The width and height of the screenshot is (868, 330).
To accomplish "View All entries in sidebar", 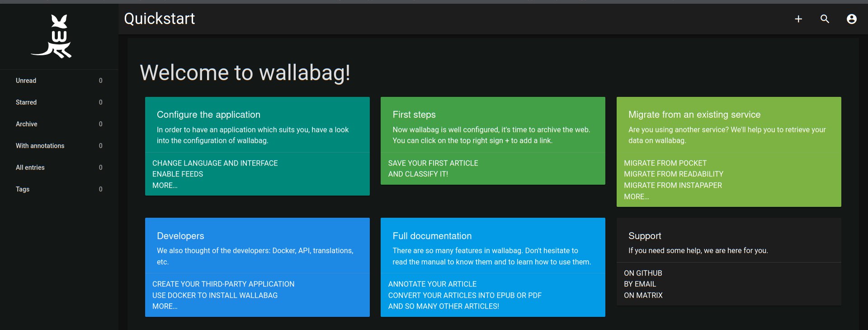I will click(x=59, y=167).
